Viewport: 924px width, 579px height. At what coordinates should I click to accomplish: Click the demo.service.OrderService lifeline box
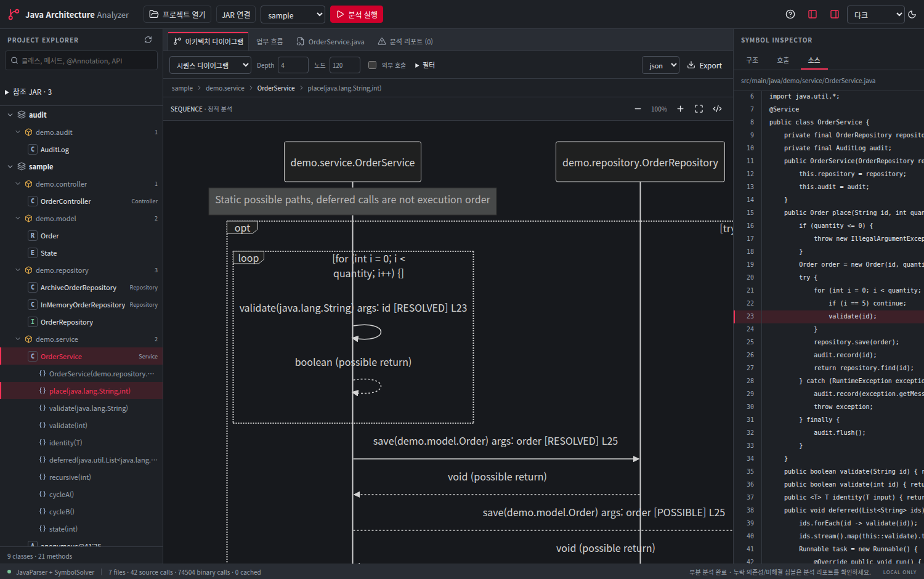pos(352,162)
